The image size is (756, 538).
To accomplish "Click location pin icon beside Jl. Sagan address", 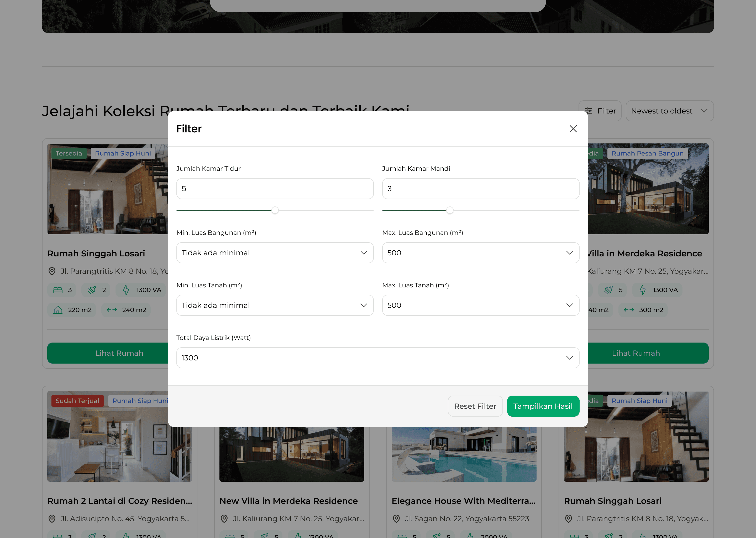I will 396,519.
